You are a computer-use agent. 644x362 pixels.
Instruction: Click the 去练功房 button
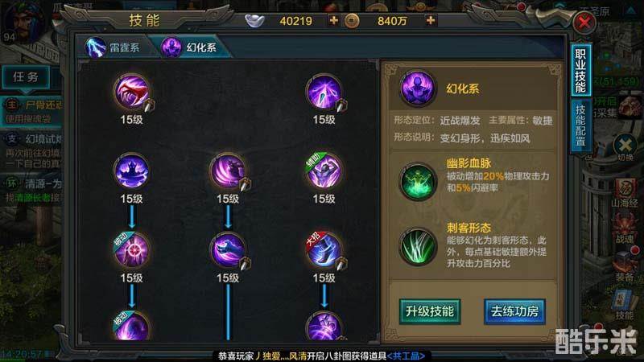(514, 311)
